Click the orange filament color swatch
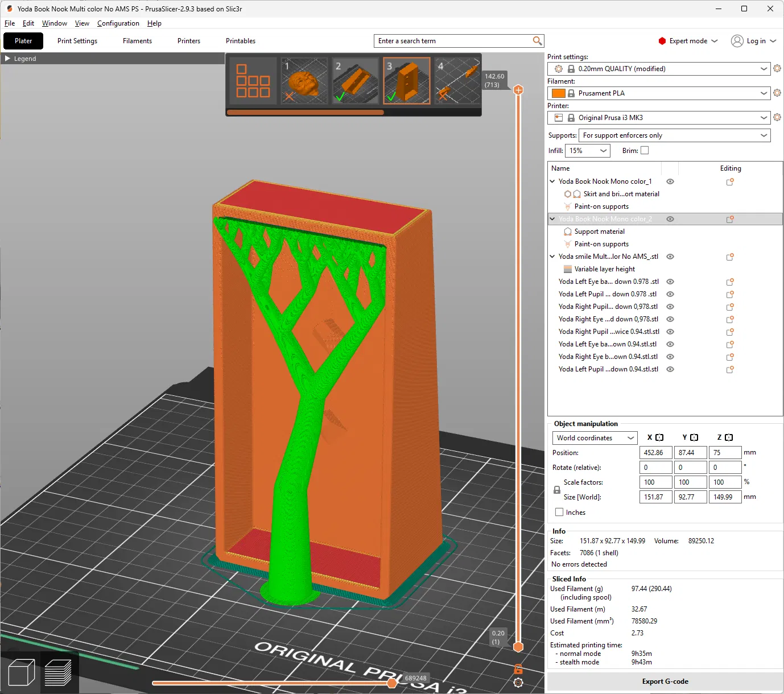The width and height of the screenshot is (784, 694). point(559,93)
